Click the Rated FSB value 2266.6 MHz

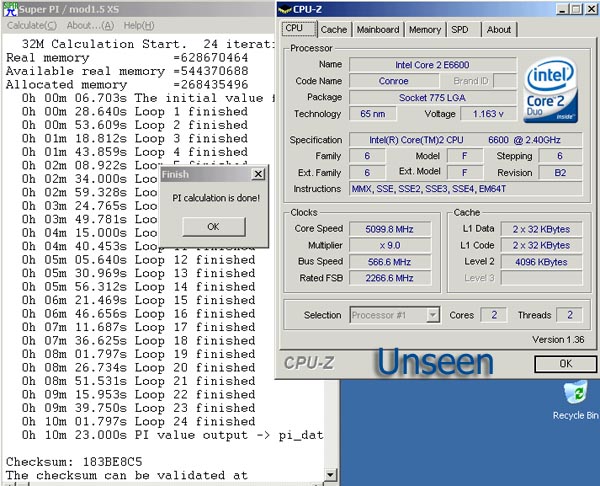pyautogui.click(x=390, y=278)
